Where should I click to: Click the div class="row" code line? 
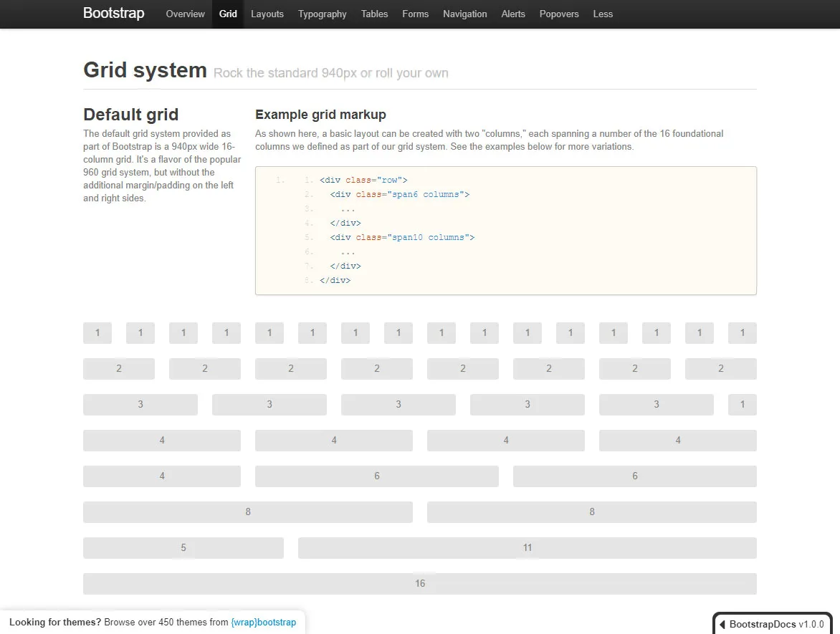coord(363,180)
